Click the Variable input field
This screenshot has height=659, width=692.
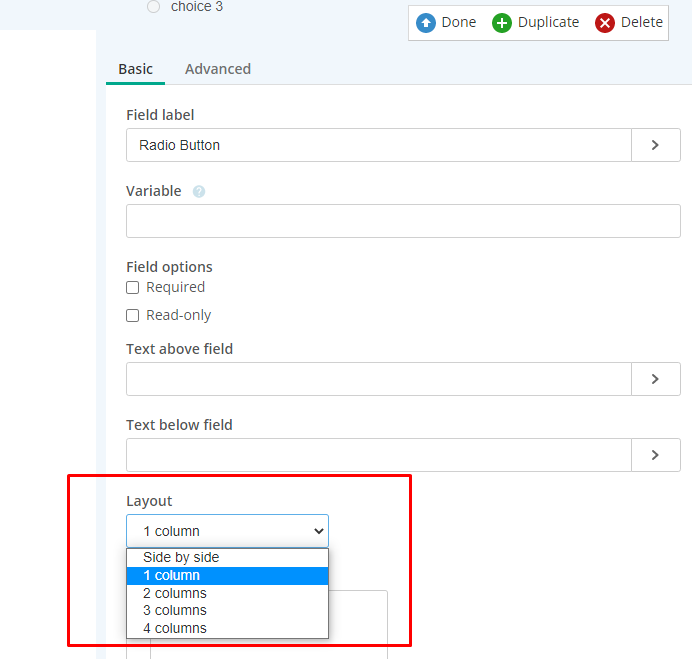point(403,221)
